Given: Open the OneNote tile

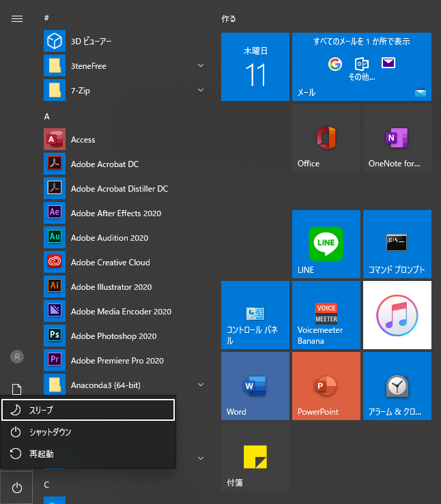Looking at the screenshot, I should tap(397, 138).
